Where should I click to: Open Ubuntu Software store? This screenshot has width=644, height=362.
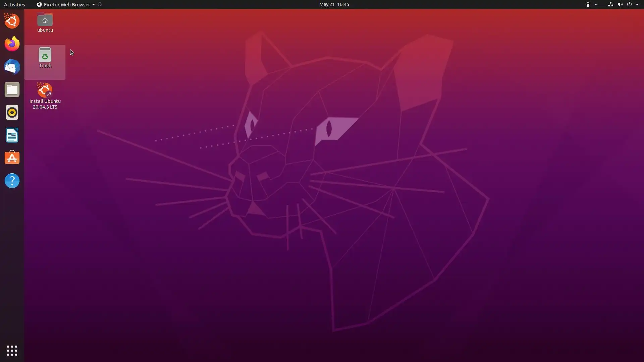(12, 158)
